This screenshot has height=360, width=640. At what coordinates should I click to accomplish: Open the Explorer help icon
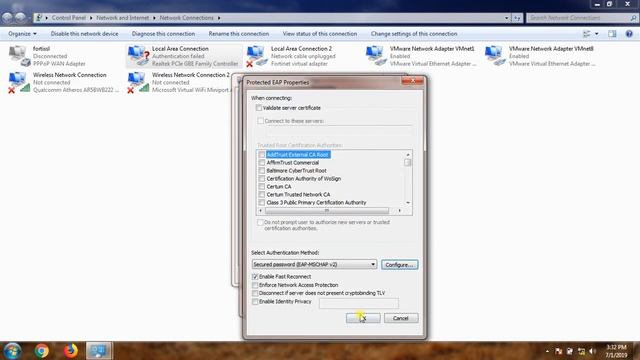click(x=629, y=34)
